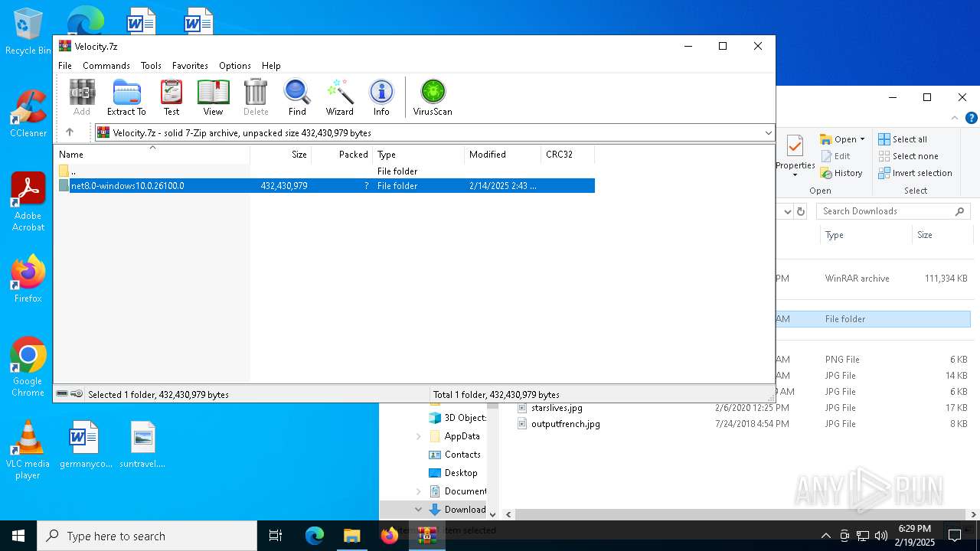Expand Documents in navigation tree
Screen dimensions: 980x551
point(419,491)
